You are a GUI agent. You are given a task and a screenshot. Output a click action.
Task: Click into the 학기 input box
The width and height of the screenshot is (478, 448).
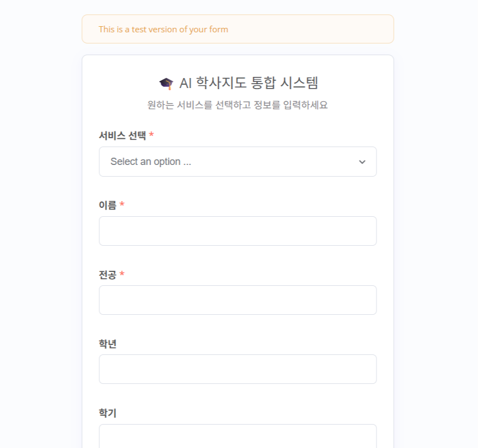tap(238, 436)
